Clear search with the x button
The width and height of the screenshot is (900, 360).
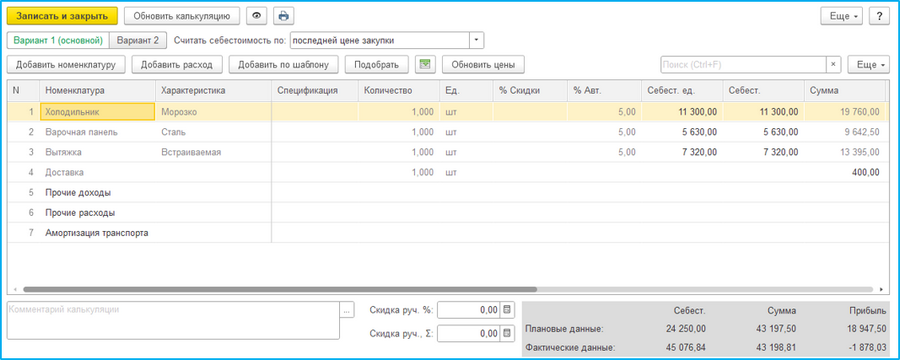click(833, 65)
